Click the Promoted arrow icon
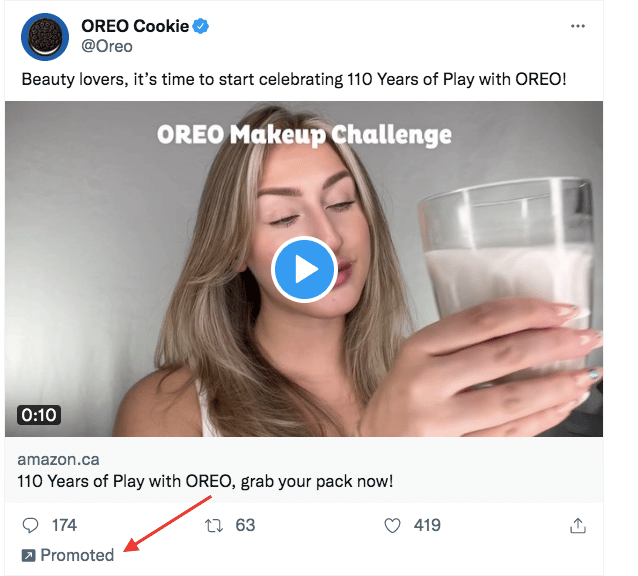Viewport: 638px width, 576px height. coord(28,555)
